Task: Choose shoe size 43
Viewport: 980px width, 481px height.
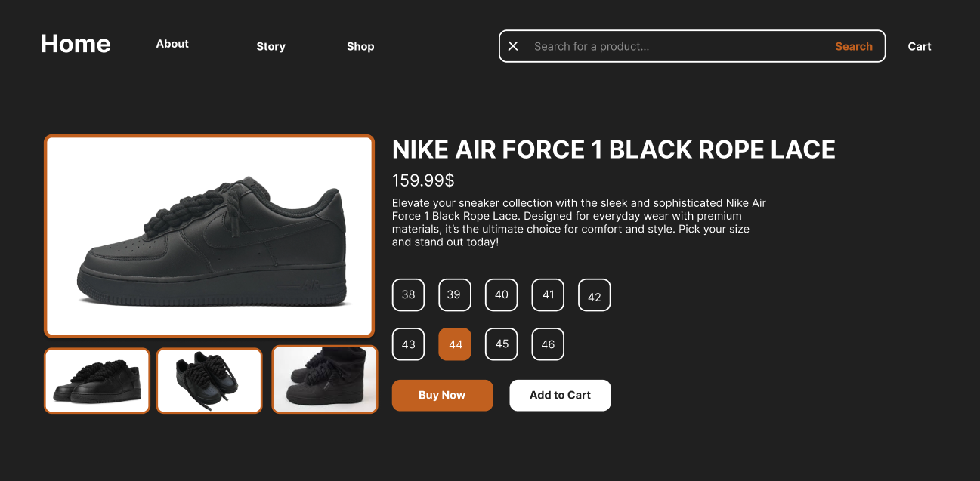Action: click(408, 344)
